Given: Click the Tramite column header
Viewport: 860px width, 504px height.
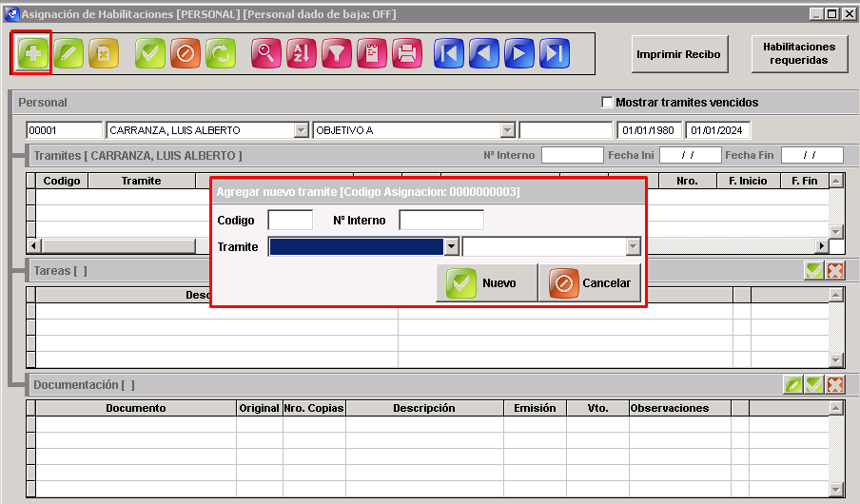Looking at the screenshot, I should pos(142,181).
